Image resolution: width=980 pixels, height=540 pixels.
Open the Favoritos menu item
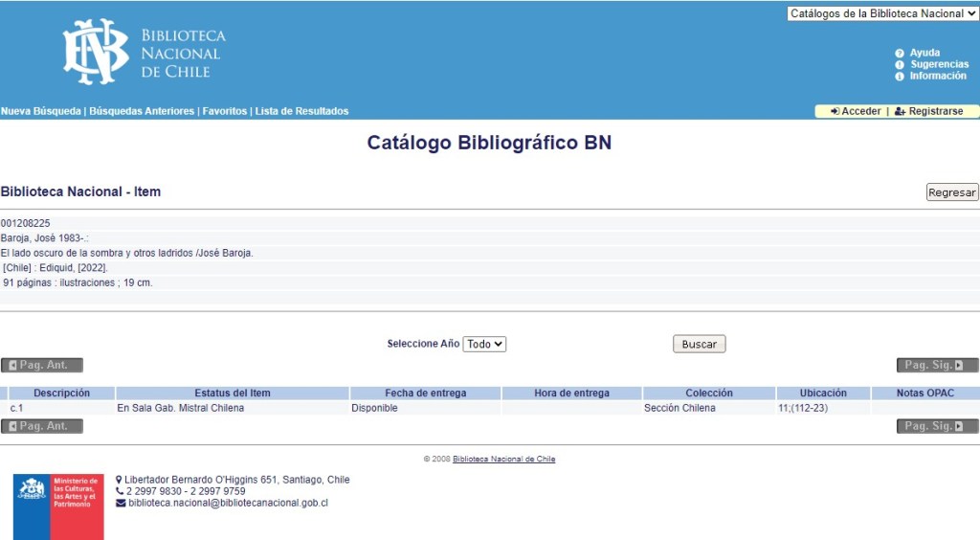[x=224, y=111]
